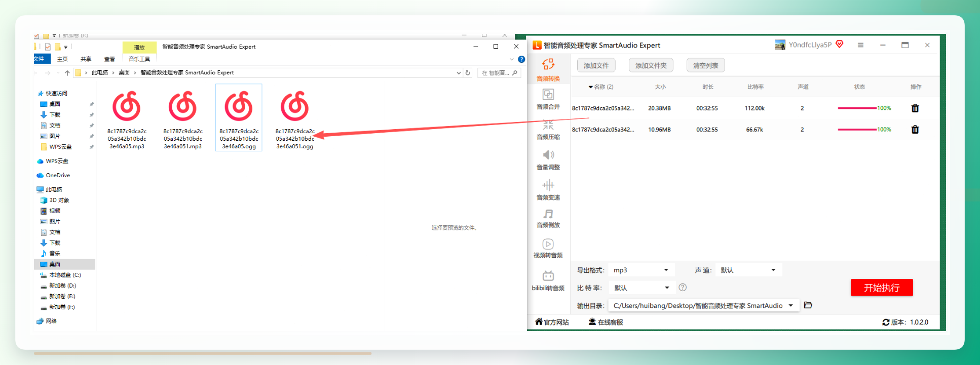Click 清空列表 button

tap(706, 65)
